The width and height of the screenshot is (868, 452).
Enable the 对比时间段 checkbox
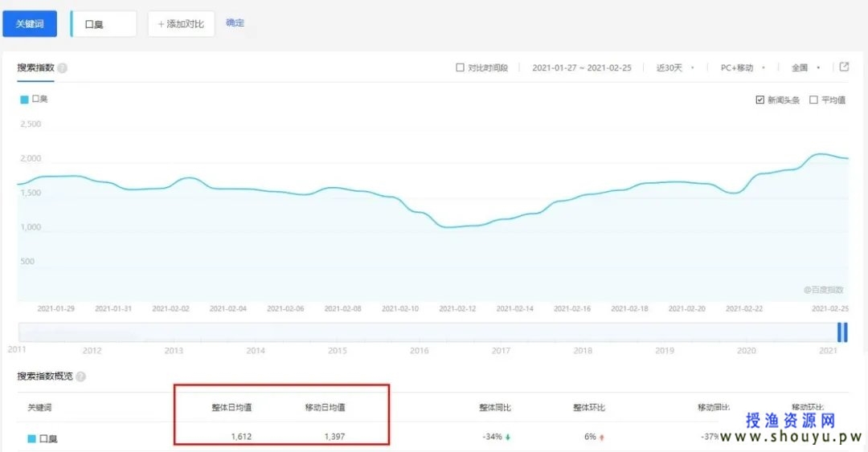[x=460, y=68]
